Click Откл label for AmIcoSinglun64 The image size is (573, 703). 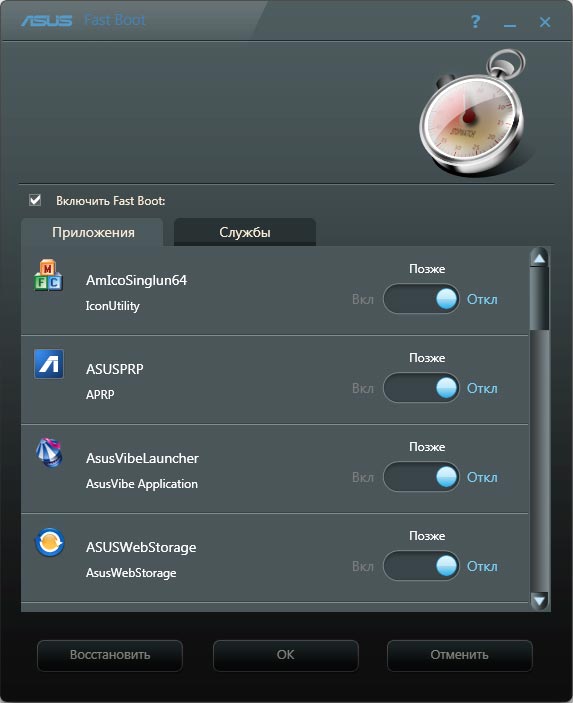click(482, 299)
